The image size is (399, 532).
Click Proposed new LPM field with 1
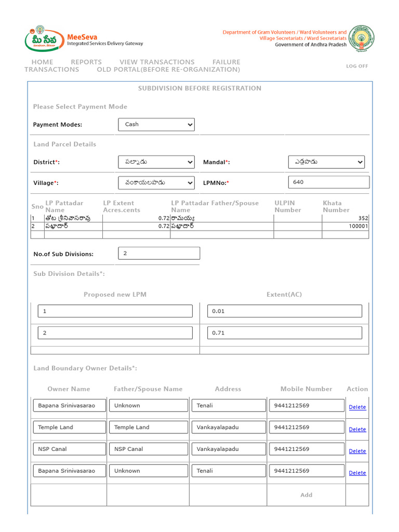[x=115, y=311]
